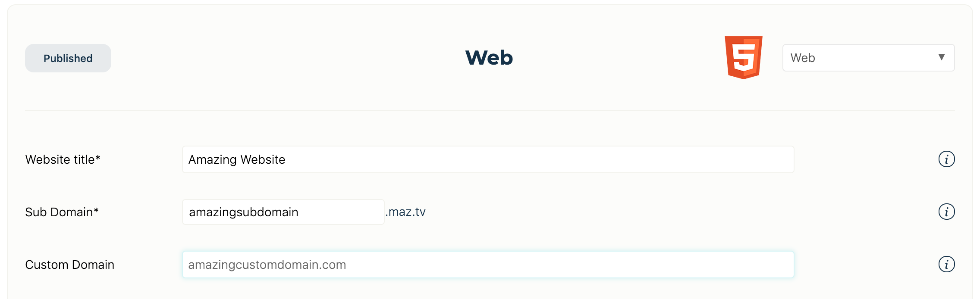Click the "amazingsubdomain" text in its field

coord(244,212)
